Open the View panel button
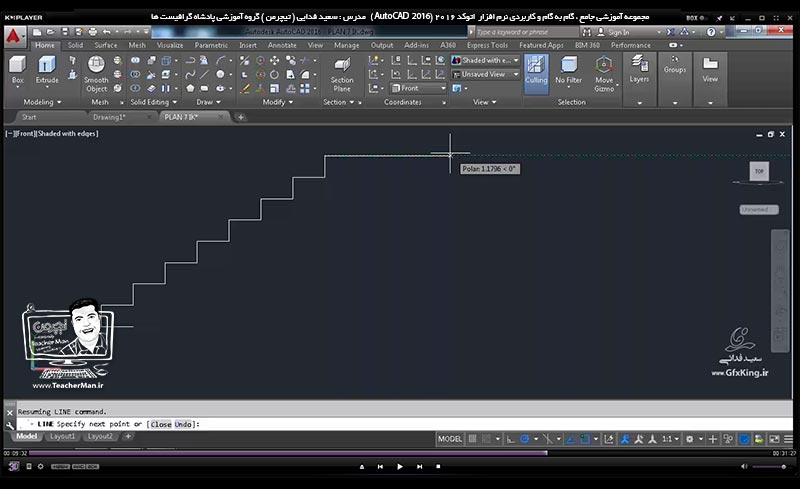800x489 pixels. pos(710,70)
